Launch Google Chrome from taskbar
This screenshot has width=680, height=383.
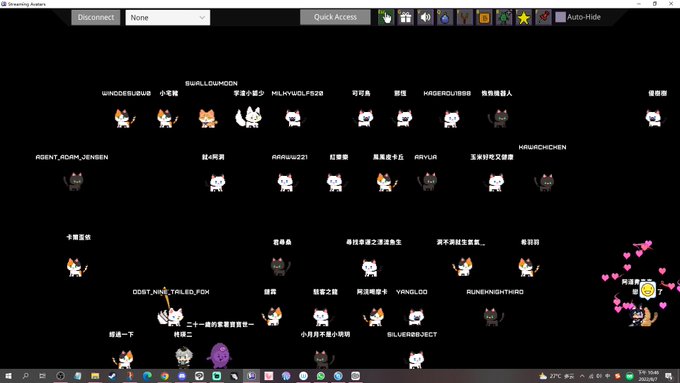pos(164,376)
